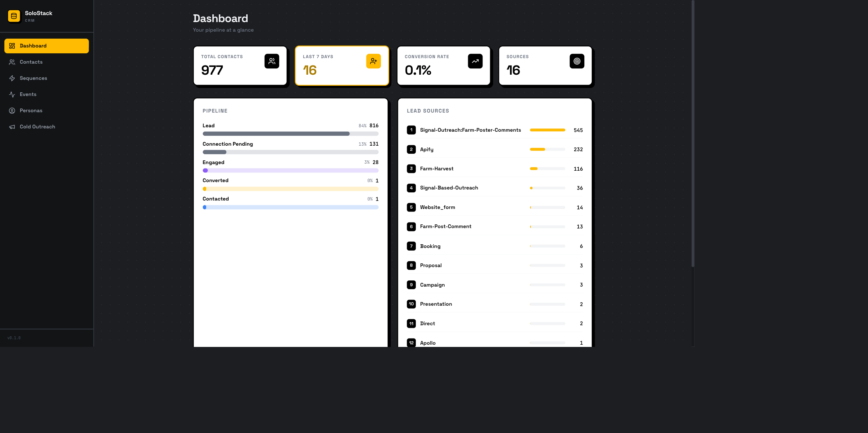This screenshot has height=433, width=868.
Task: Select the Dashboard grid icon in sidebar
Action: coord(12,46)
